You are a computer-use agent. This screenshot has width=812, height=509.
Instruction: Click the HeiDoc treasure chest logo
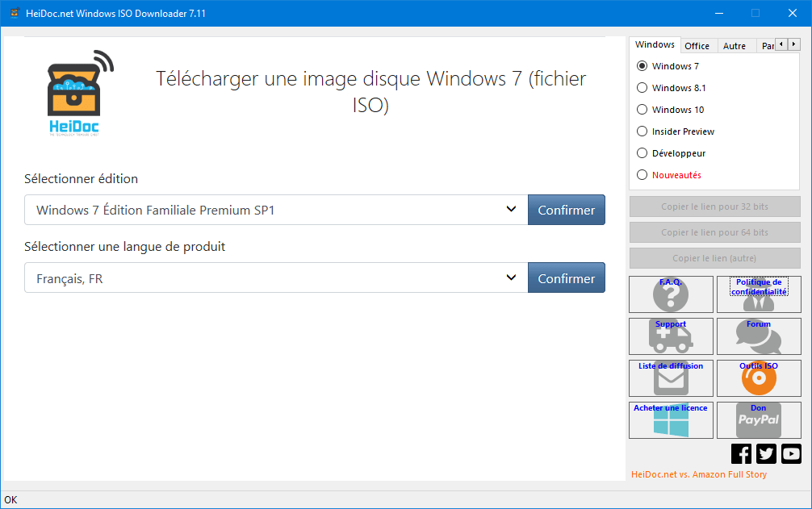(79, 93)
